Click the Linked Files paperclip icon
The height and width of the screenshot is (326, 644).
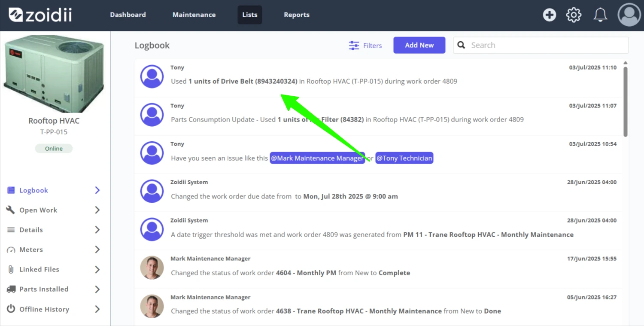pos(11,269)
